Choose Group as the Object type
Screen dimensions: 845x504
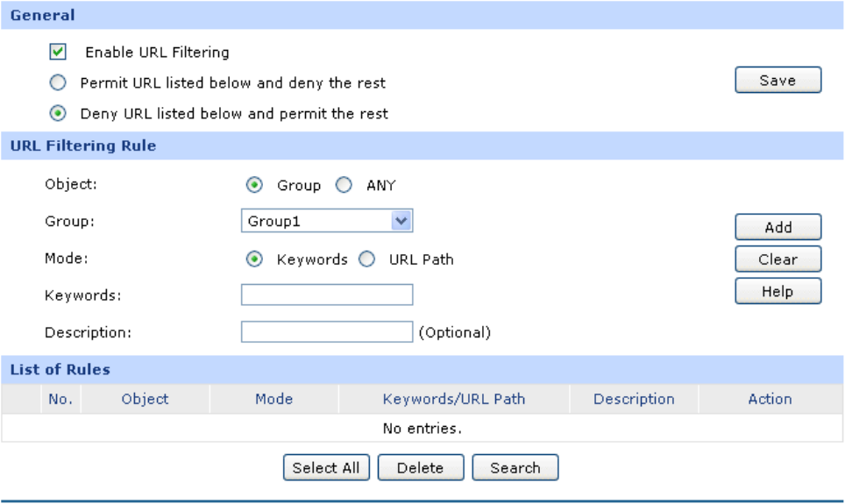tap(255, 186)
